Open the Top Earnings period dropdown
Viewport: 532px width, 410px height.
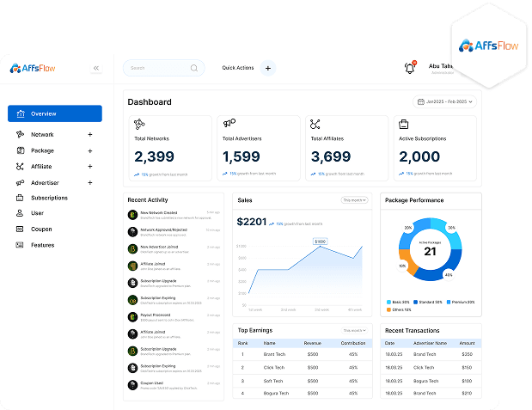355,330
